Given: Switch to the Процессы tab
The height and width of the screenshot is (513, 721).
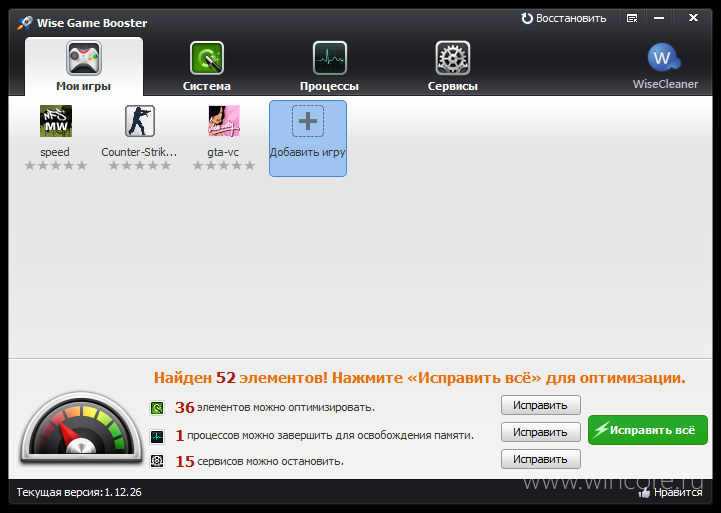Looking at the screenshot, I should (329, 67).
